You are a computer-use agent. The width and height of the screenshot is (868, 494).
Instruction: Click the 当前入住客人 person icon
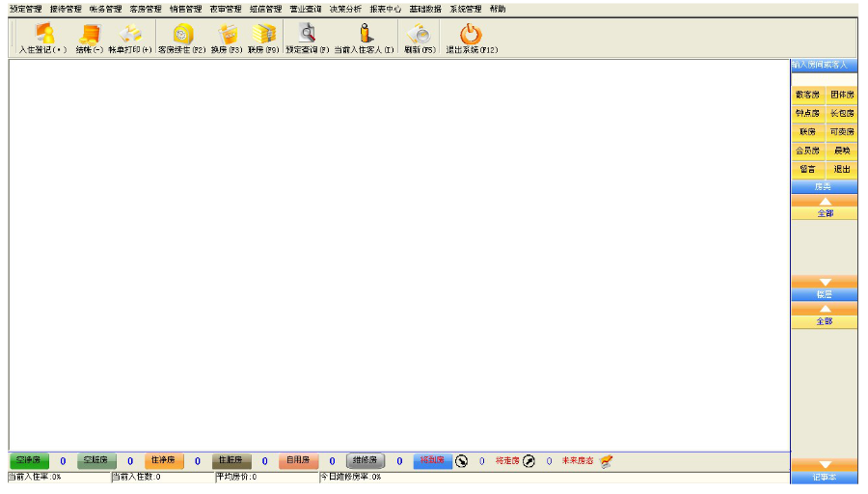click(365, 34)
